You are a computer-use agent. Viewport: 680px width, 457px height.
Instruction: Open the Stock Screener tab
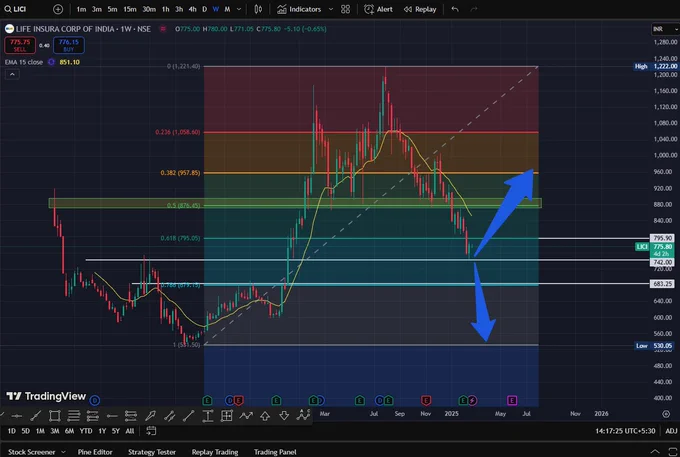(x=32, y=452)
